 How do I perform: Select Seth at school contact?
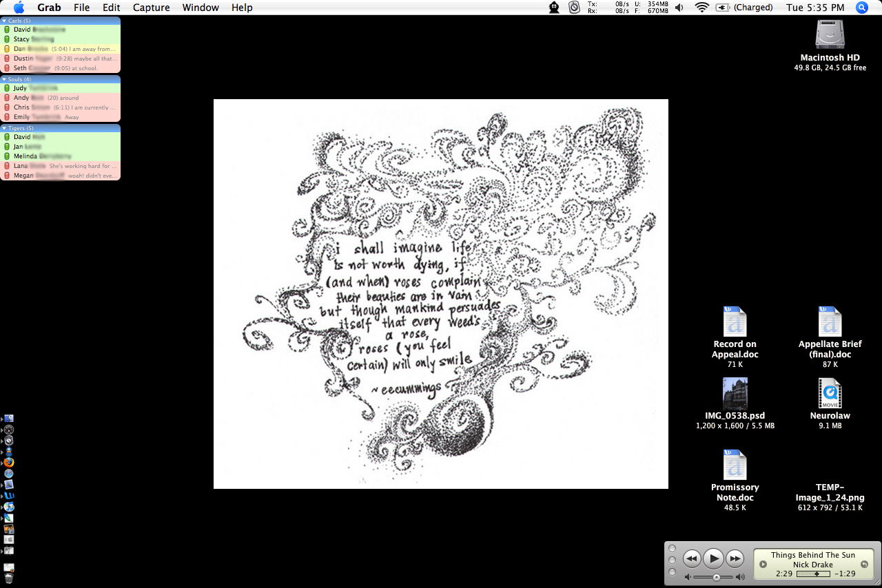point(60,68)
